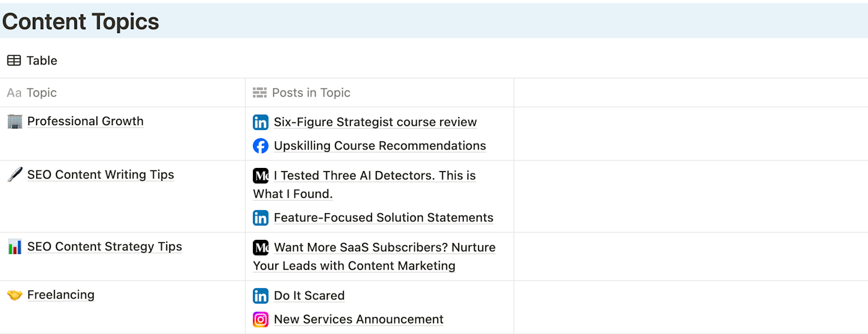Click LinkedIn icon beside Six-Figure Strategist review
Viewport: 868px width, 334px height.
coord(260,123)
